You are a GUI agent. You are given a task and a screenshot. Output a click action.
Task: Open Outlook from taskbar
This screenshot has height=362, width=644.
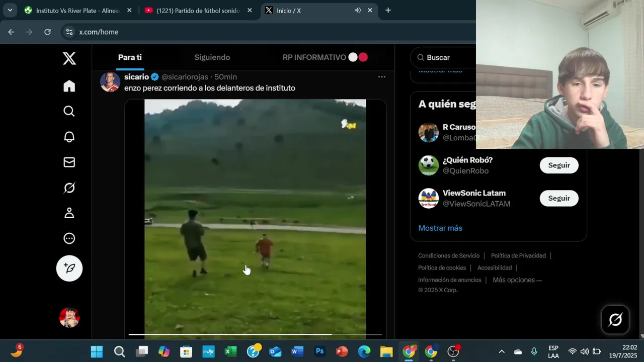click(x=275, y=351)
